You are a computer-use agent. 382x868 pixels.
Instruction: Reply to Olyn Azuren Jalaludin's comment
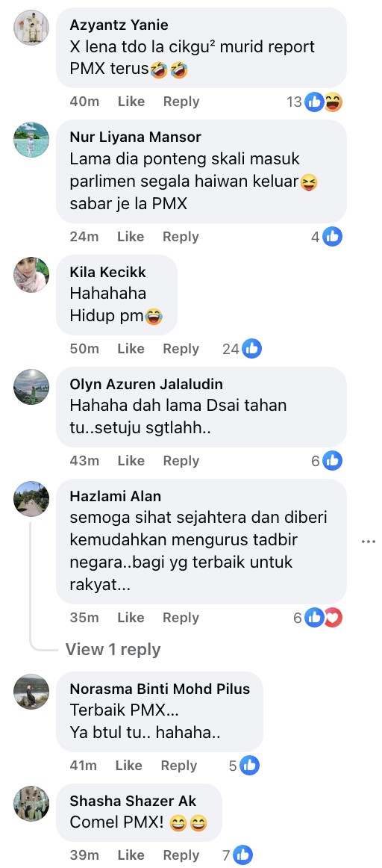click(x=181, y=461)
